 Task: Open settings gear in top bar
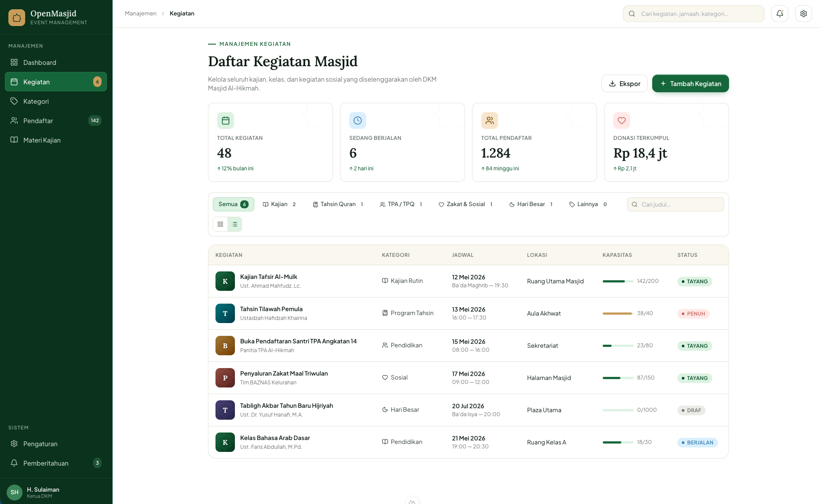pyautogui.click(x=804, y=14)
